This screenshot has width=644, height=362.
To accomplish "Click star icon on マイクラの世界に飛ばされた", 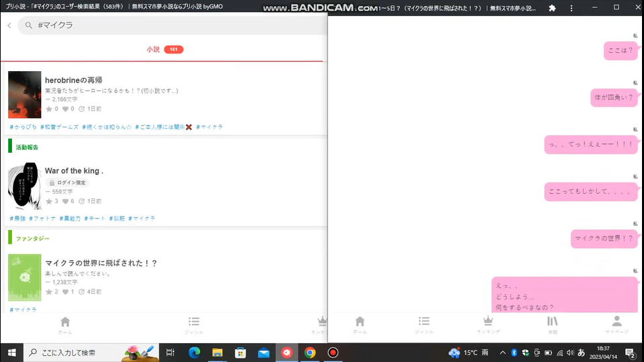I will click(49, 292).
